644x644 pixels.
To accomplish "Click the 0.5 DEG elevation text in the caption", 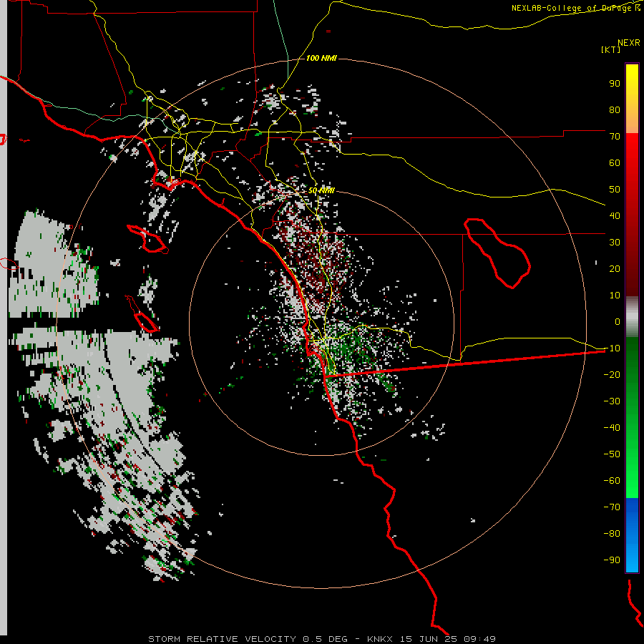I will [x=325, y=639].
